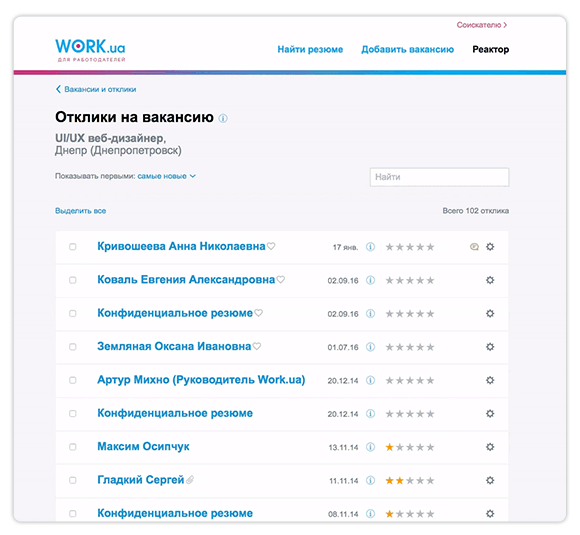Open the Соискателю switcher link
Screen dimensions: 580x535
click(482, 25)
